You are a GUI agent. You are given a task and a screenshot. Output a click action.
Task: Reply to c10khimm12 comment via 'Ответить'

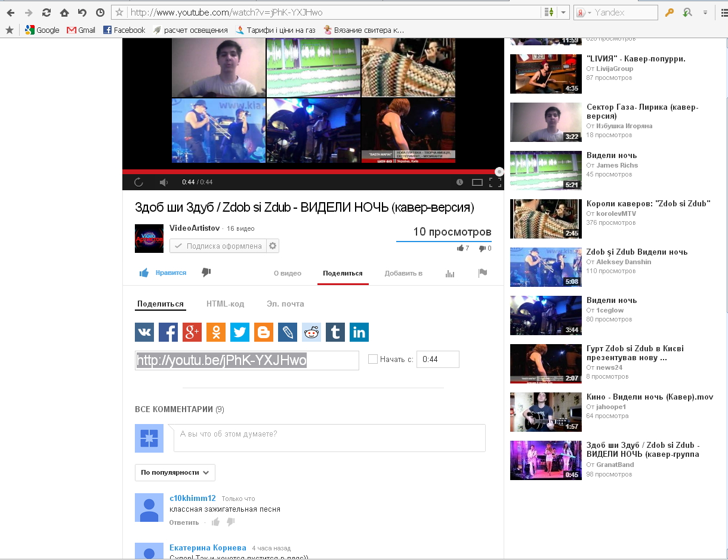coord(184,522)
